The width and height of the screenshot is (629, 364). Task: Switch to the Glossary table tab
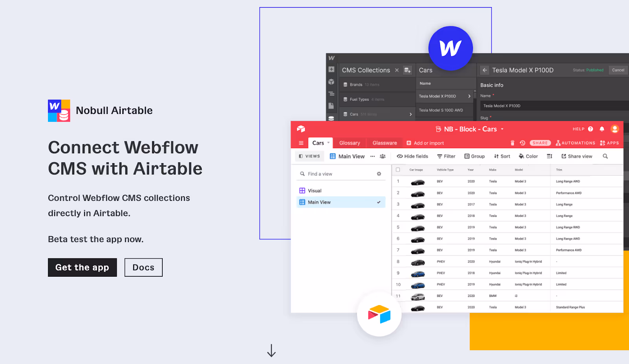[349, 143]
